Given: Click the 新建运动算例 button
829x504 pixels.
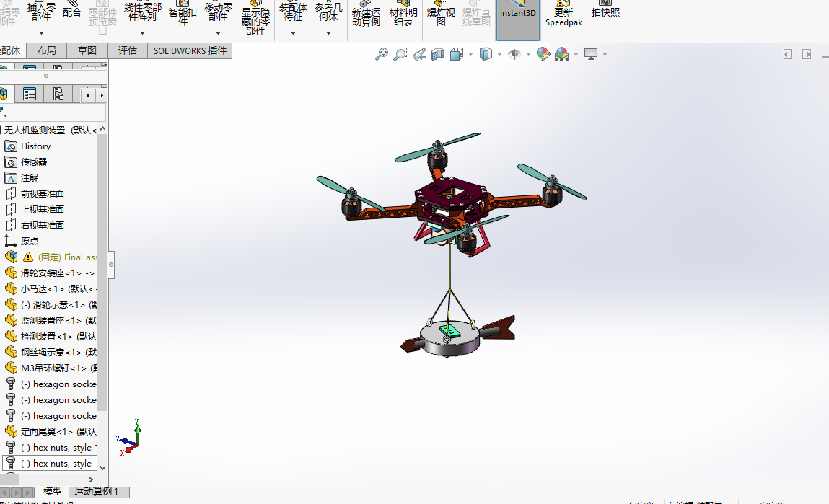Looking at the screenshot, I should point(366,15).
